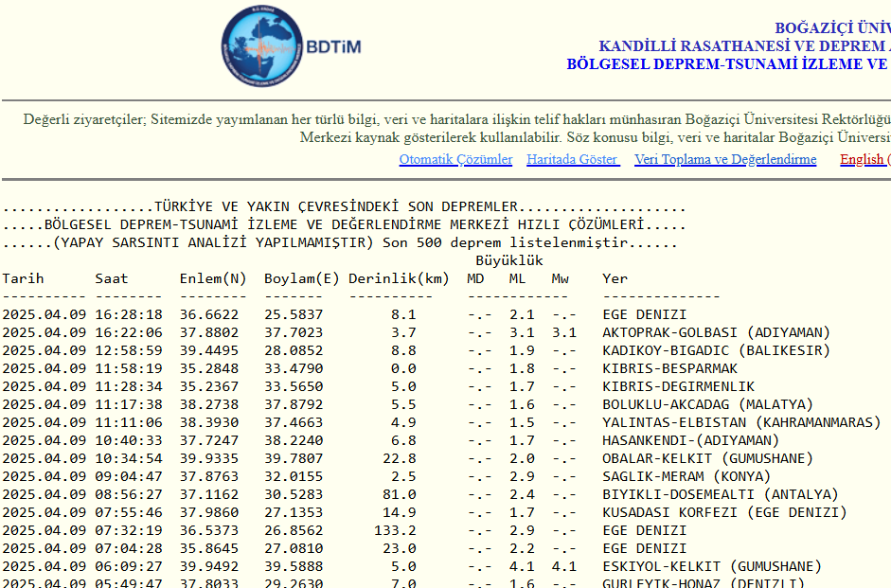The image size is (891, 588).
Task: Select the BIYIKLI-DOSEMEALTI (ANTALYA) location entry
Action: (x=721, y=494)
